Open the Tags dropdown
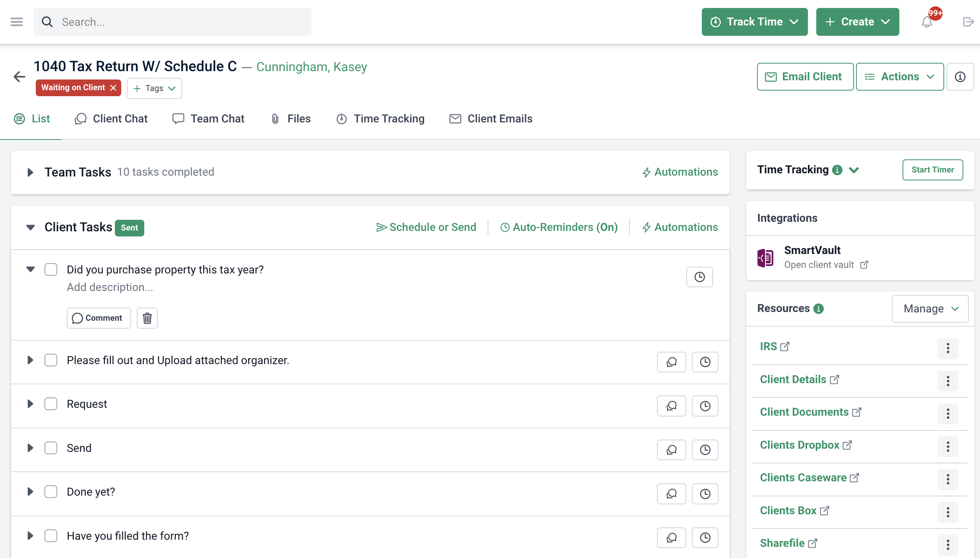The width and height of the screenshot is (980, 558). tap(155, 88)
